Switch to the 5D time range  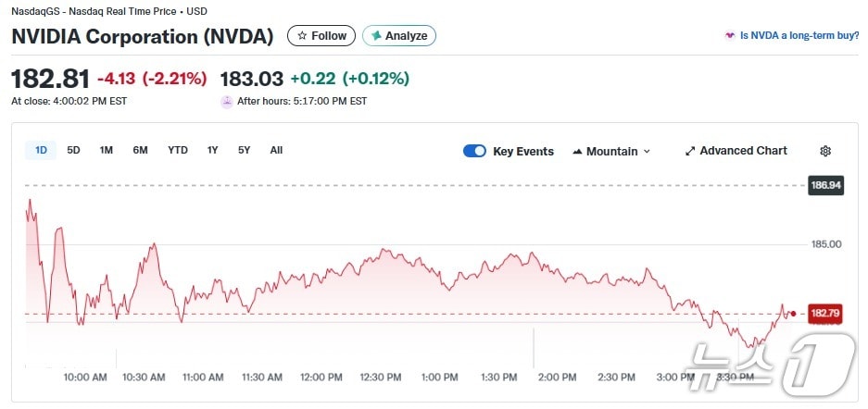[73, 150]
